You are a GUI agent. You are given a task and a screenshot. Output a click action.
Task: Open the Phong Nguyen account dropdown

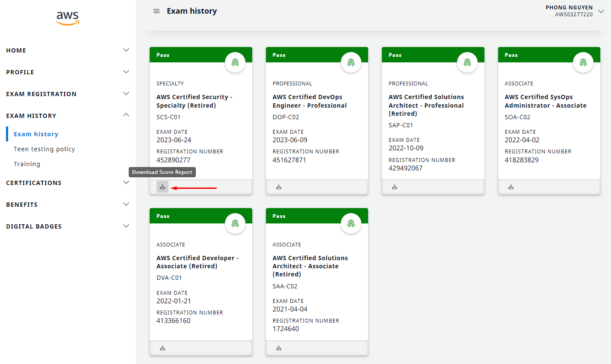click(x=601, y=11)
